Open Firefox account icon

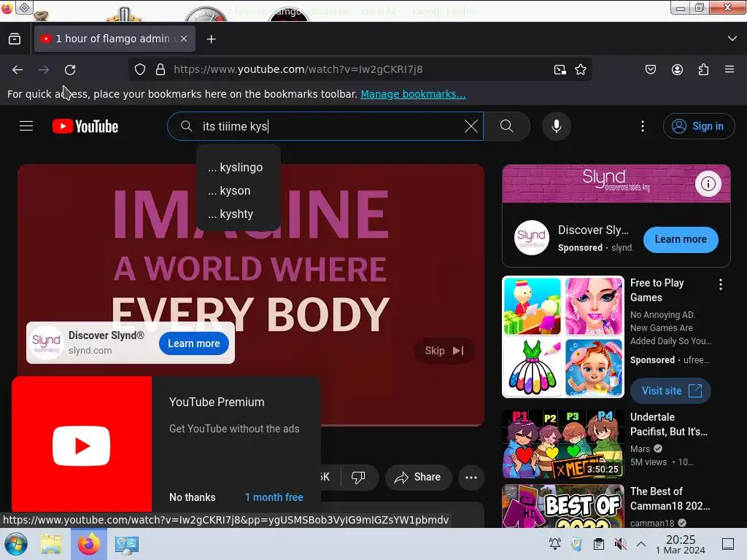point(677,69)
